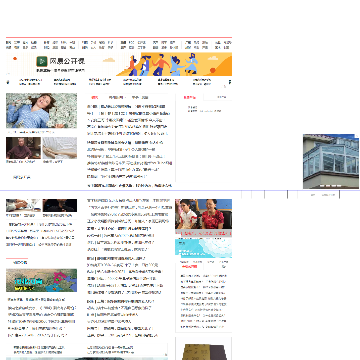
Task: Open the dark thumbnail beside the desk photo
Action: coord(60,205)
